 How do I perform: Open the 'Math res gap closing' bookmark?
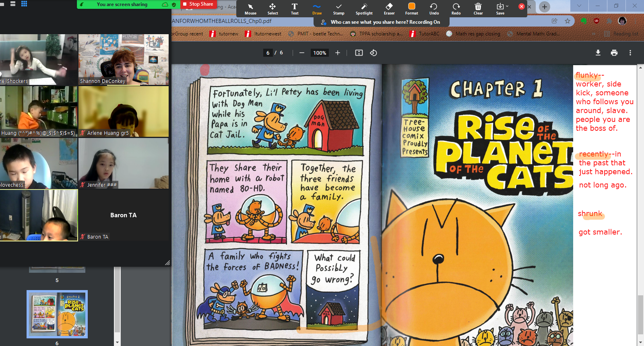473,34
